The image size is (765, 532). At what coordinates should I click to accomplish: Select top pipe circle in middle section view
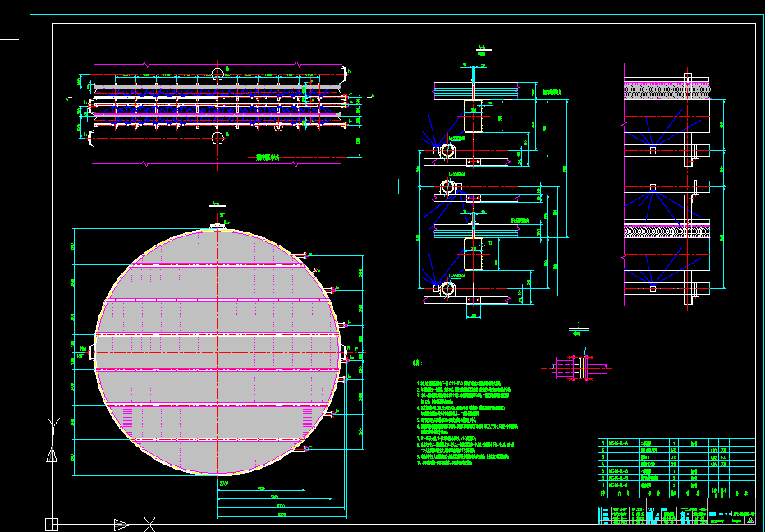pyautogui.click(x=447, y=150)
